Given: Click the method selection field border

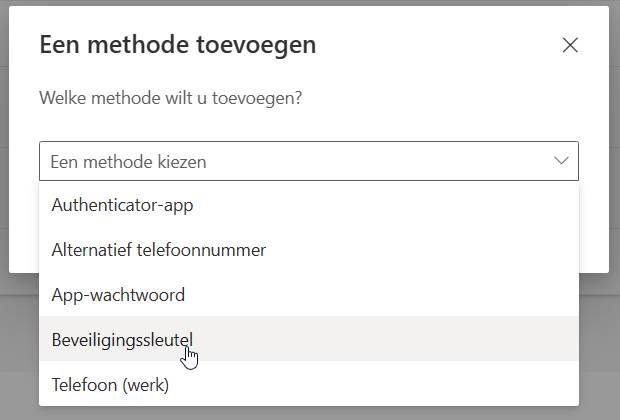Looking at the screenshot, I should click(x=309, y=161).
